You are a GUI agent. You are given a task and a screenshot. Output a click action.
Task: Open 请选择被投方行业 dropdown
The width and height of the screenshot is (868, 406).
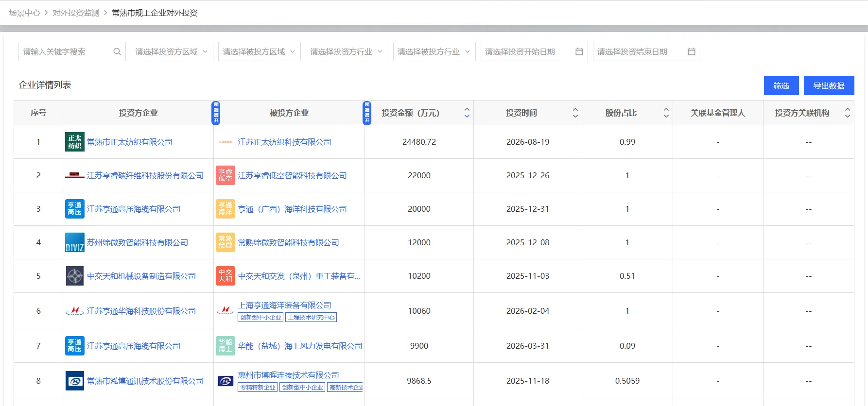pos(434,51)
